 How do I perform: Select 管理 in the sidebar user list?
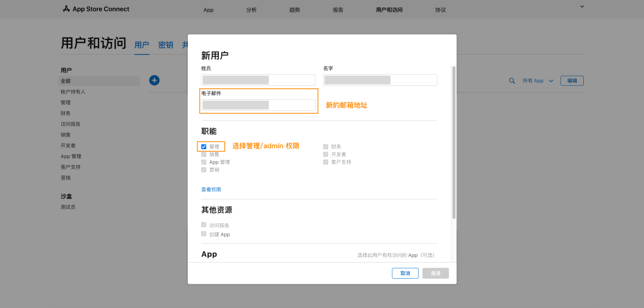(66, 103)
